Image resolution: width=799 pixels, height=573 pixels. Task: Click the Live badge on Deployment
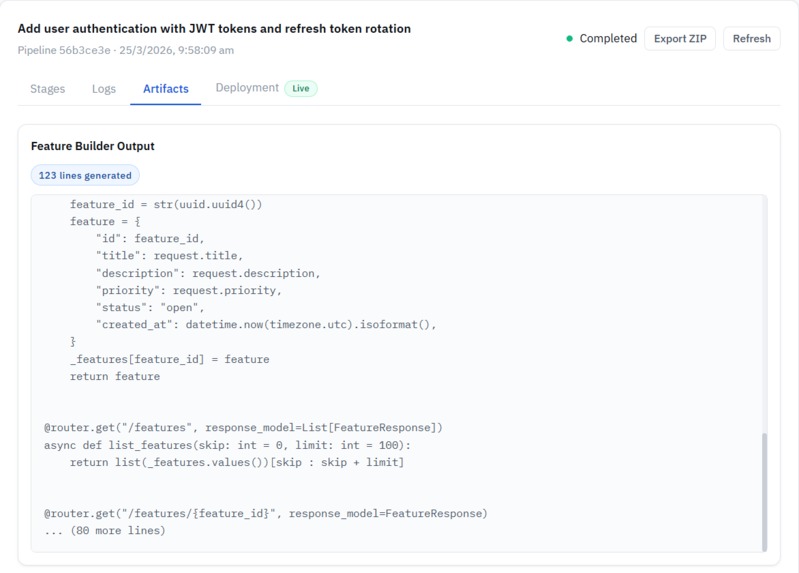pos(301,88)
